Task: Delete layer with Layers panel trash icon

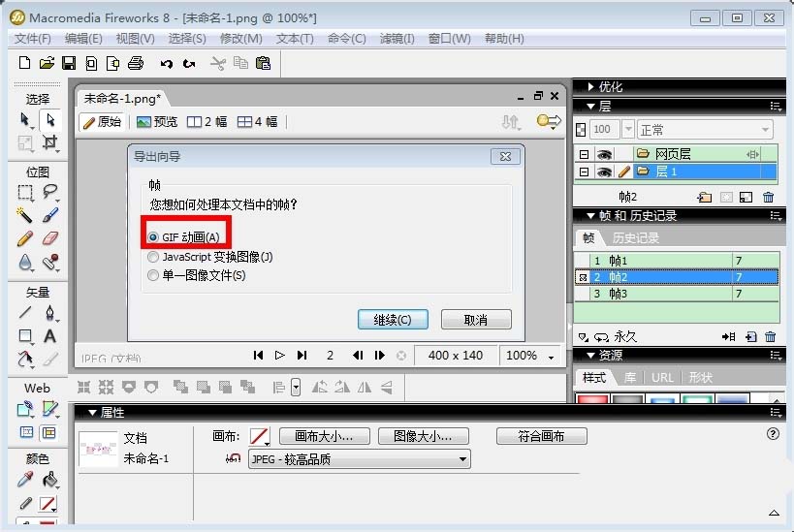Action: click(768, 197)
